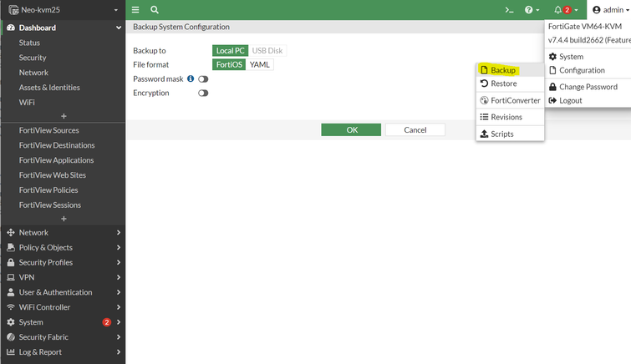The image size is (631, 364).
Task: Add a widget below WiFi with plus
Action: (64, 116)
